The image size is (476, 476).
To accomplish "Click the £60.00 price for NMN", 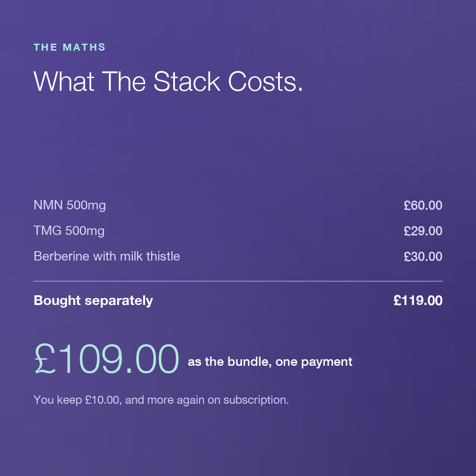I will point(423,205).
